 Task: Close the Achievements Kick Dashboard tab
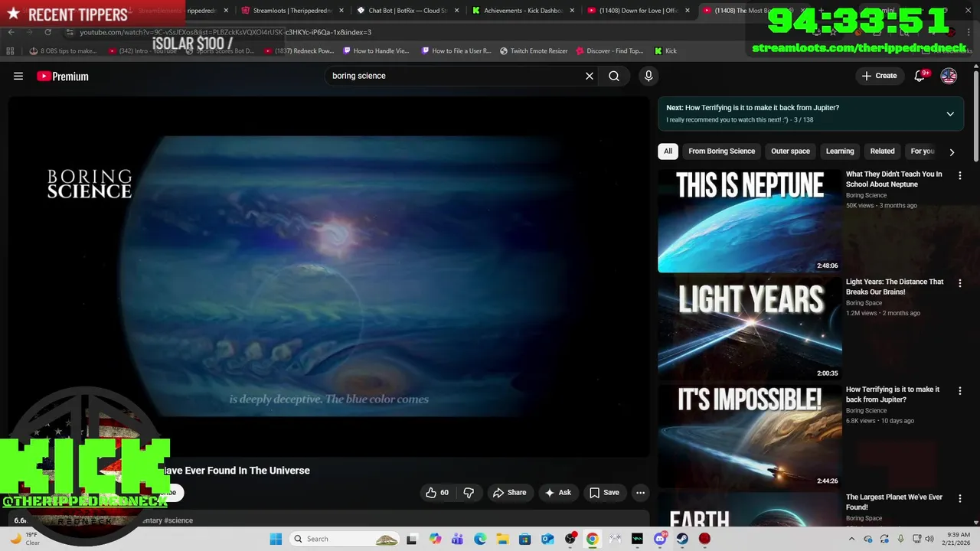[572, 11]
